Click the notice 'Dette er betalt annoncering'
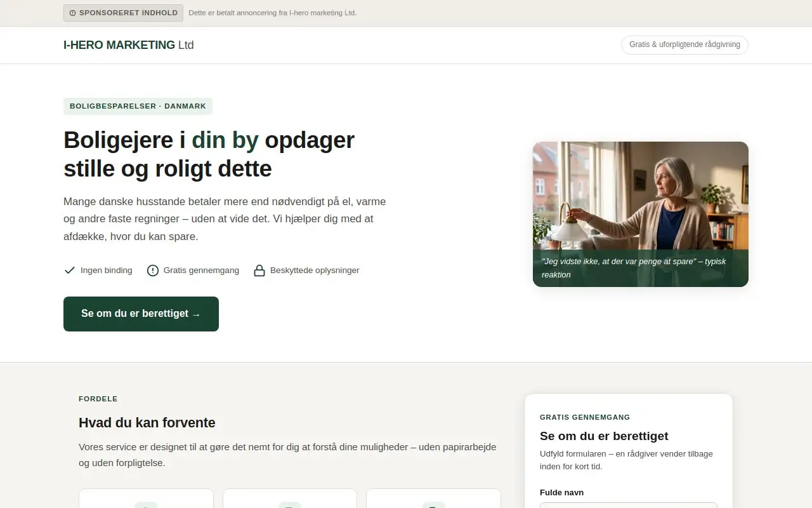This screenshot has width=812, height=508. (x=273, y=13)
